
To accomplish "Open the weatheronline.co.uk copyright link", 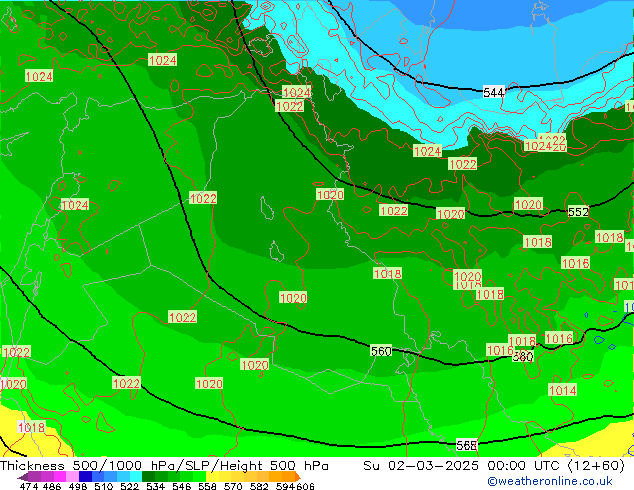I will (549, 481).
